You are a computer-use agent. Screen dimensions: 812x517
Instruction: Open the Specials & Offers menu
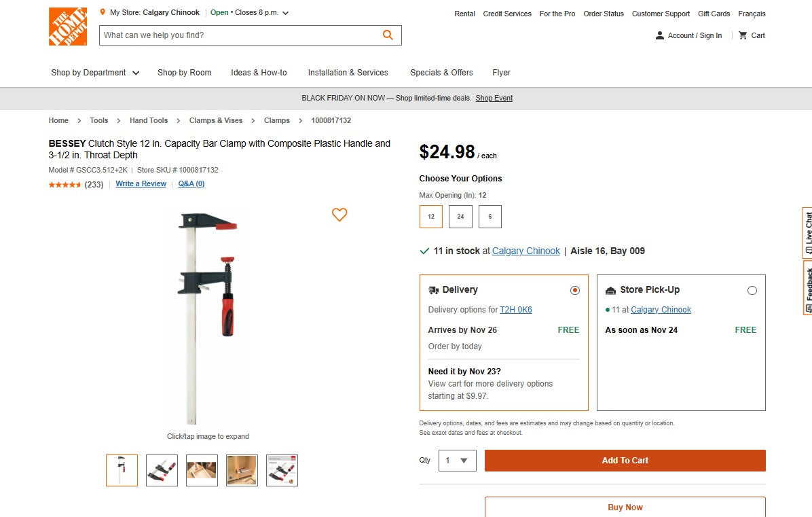441,73
